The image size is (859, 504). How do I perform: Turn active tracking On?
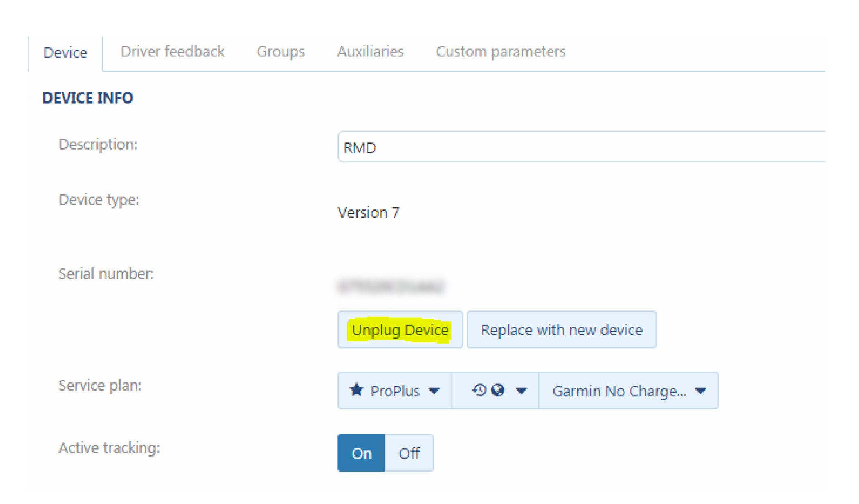pyautogui.click(x=361, y=453)
